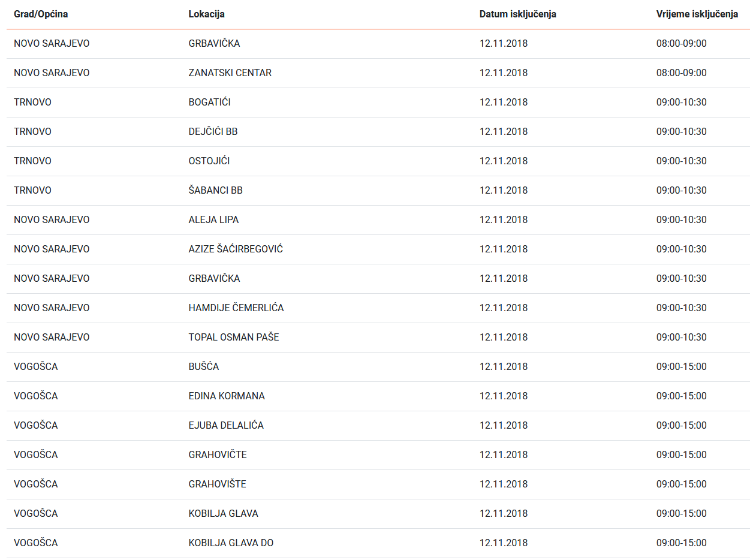Click the AZIZE ŠAĆIRBEGOVIĆ location entry
This screenshot has height=560, width=750.
tap(236, 249)
